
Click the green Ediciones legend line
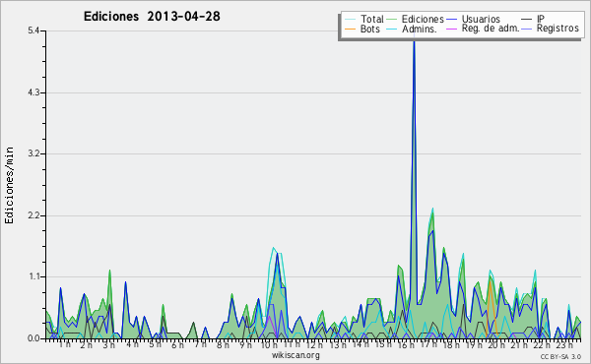click(x=392, y=20)
